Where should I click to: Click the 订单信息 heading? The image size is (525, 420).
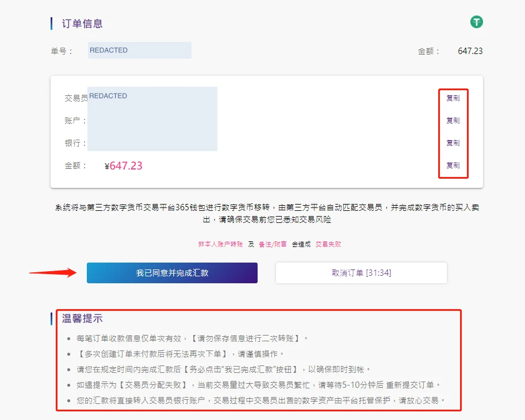82,24
